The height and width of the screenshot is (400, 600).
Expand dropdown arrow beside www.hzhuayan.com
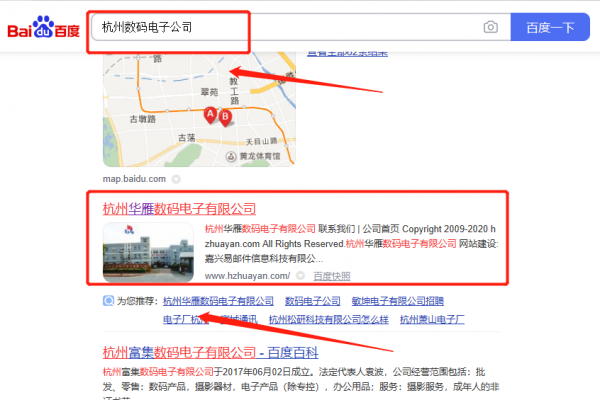[x=300, y=276]
